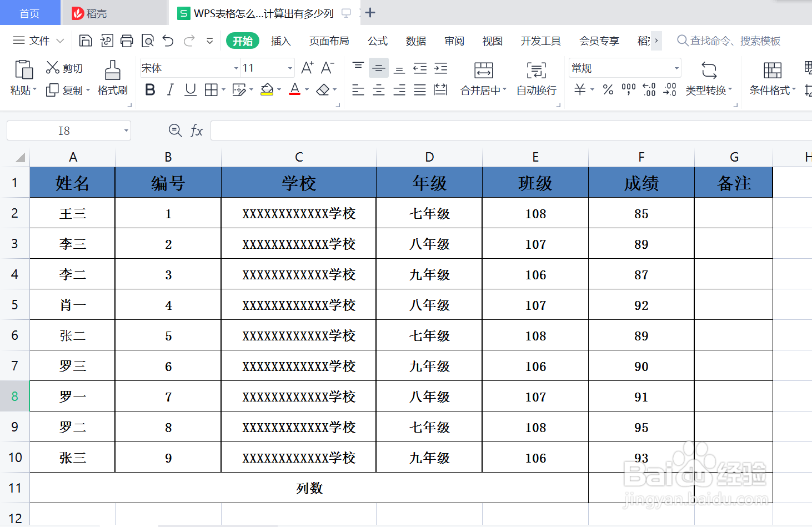Viewport: 812px width, 527px height.
Task: Click Merge and Center (合并居中) button
Action: (483, 78)
